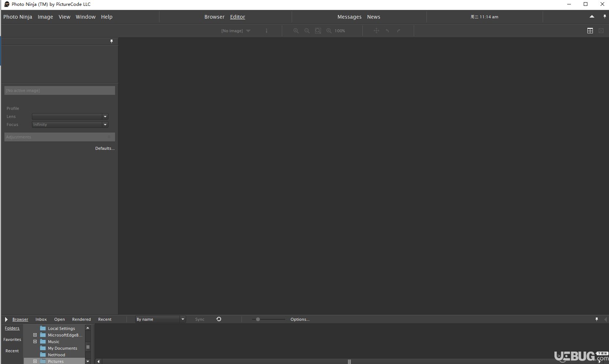The height and width of the screenshot is (364, 609).
Task: Select the Pictures folder
Action: point(56,361)
